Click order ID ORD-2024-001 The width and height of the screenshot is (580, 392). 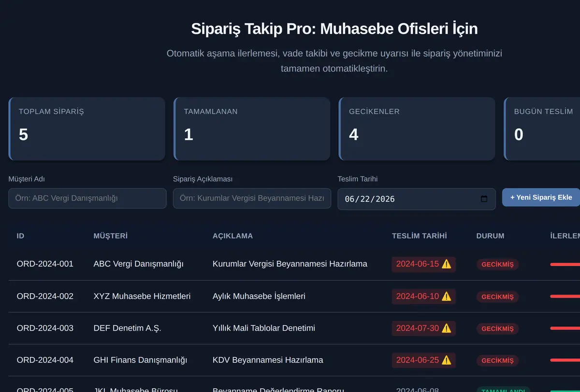[45, 264]
